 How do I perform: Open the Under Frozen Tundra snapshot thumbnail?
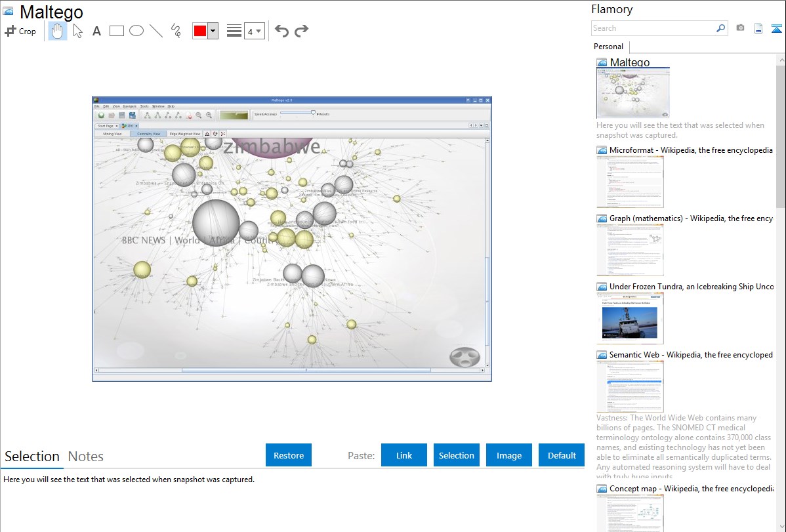(x=630, y=318)
